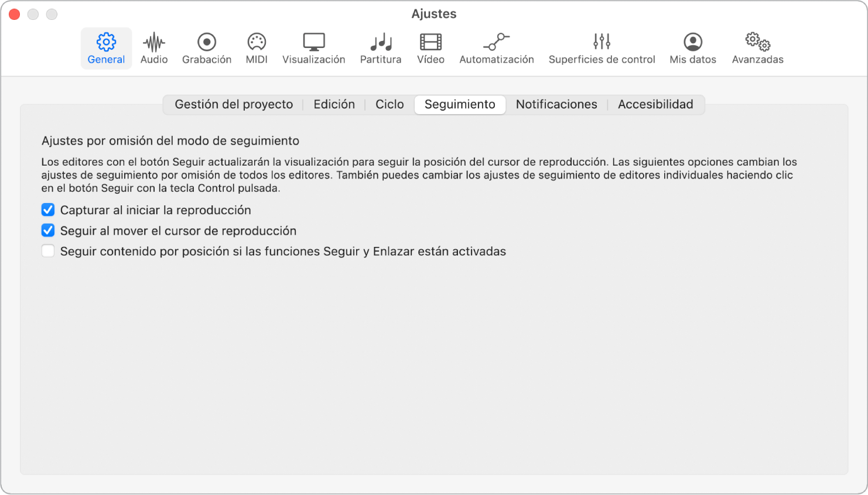Enable Seguir contenido por posición
The height and width of the screenshot is (495, 868).
coord(47,250)
